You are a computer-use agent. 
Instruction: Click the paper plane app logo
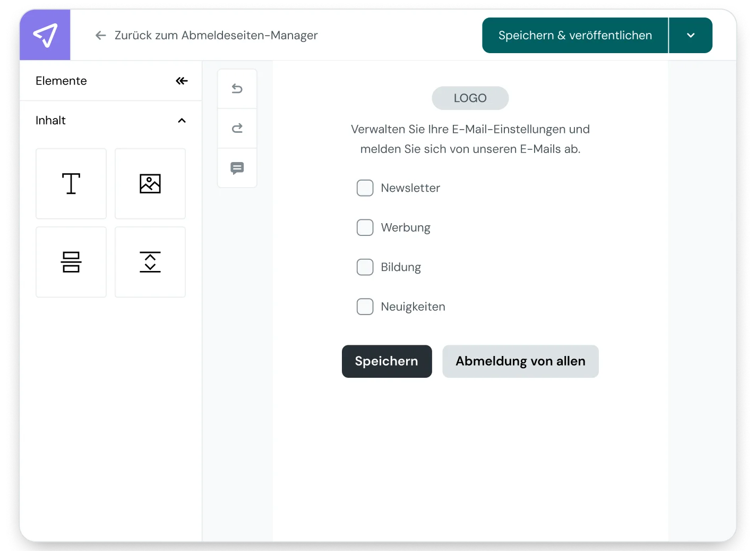pos(45,35)
